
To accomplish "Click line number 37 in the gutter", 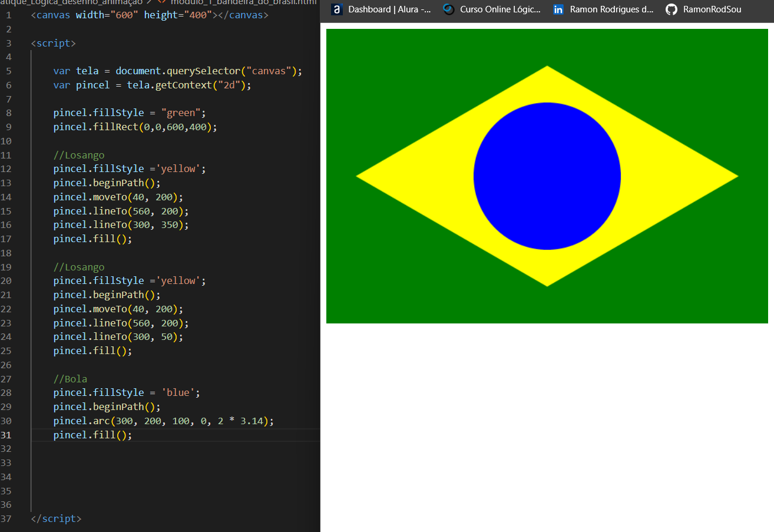I will (x=6, y=518).
